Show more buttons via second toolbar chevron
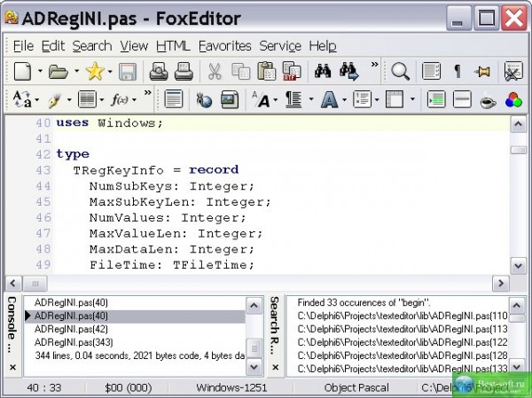Viewport: 532px width, 398px height. 147,92
